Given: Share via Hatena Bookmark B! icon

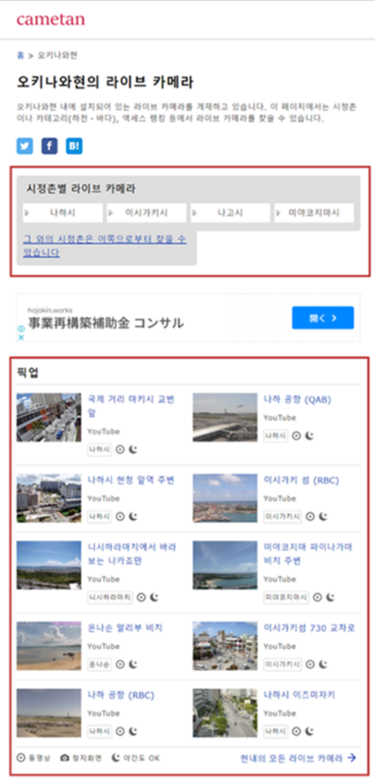Looking at the screenshot, I should coord(74,146).
